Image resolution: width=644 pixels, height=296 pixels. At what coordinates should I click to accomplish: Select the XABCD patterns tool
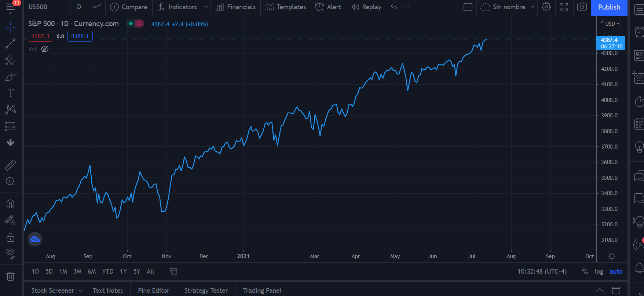(11, 109)
